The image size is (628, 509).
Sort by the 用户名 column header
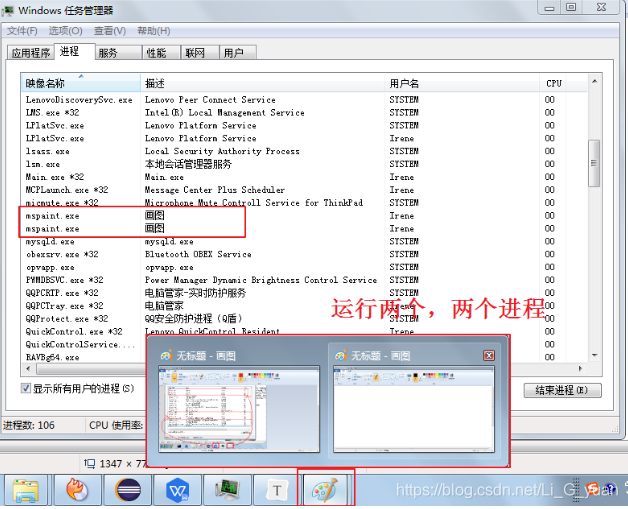tap(462, 83)
